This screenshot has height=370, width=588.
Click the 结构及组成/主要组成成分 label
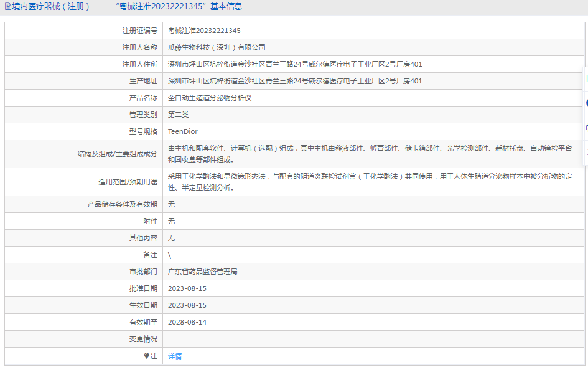tap(118, 154)
